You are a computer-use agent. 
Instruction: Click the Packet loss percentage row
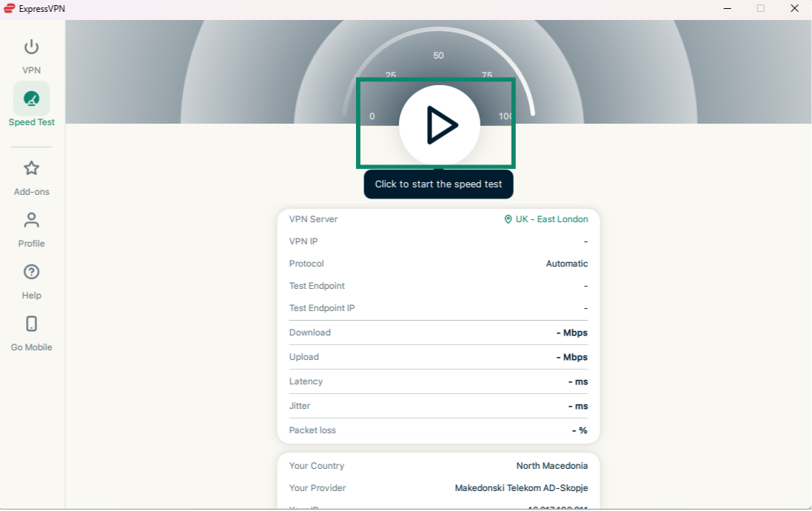point(438,430)
